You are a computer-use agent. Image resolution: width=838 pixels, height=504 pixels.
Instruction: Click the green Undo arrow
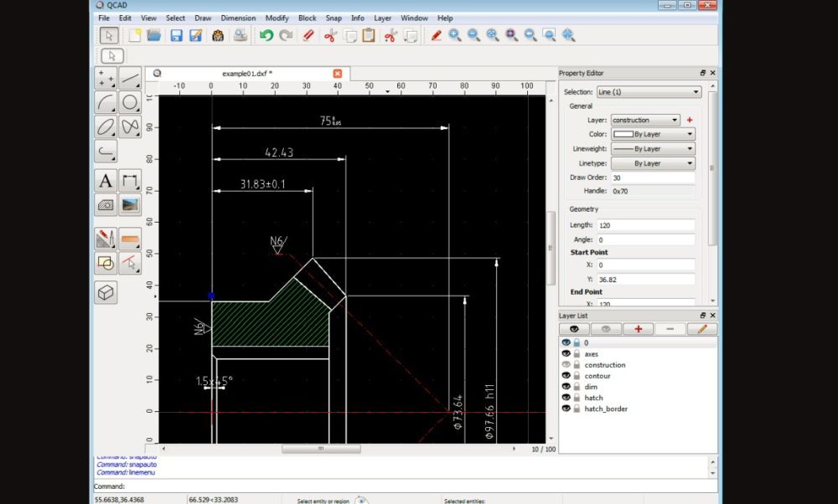point(266,35)
